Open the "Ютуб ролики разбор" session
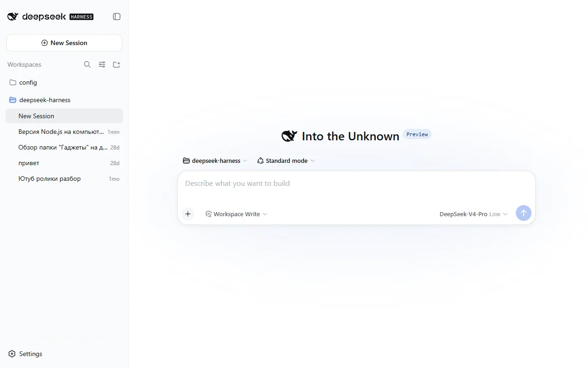The height and width of the screenshot is (368, 588). click(x=64, y=178)
